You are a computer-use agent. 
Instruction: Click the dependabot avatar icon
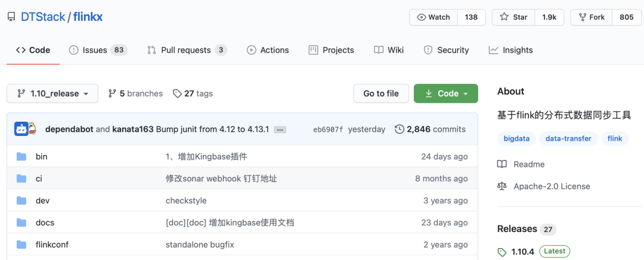(x=22, y=129)
